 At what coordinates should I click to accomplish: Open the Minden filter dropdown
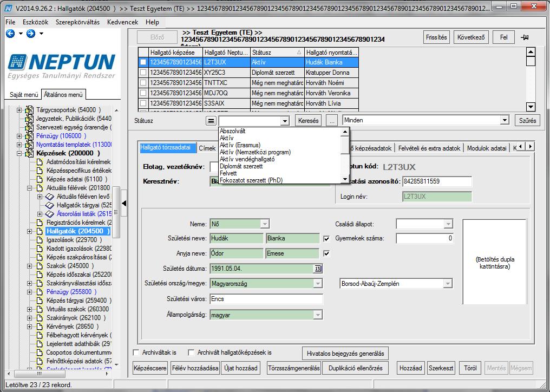pyautogui.click(x=505, y=120)
